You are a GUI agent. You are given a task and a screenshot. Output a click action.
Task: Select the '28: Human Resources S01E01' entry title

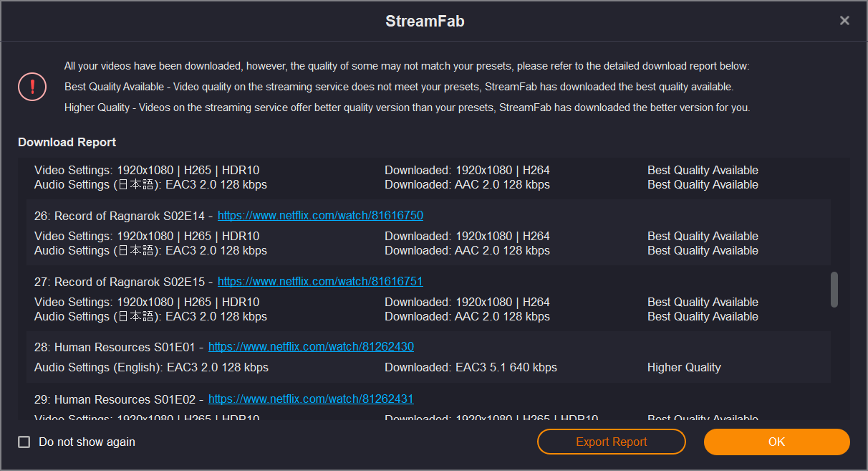point(115,347)
